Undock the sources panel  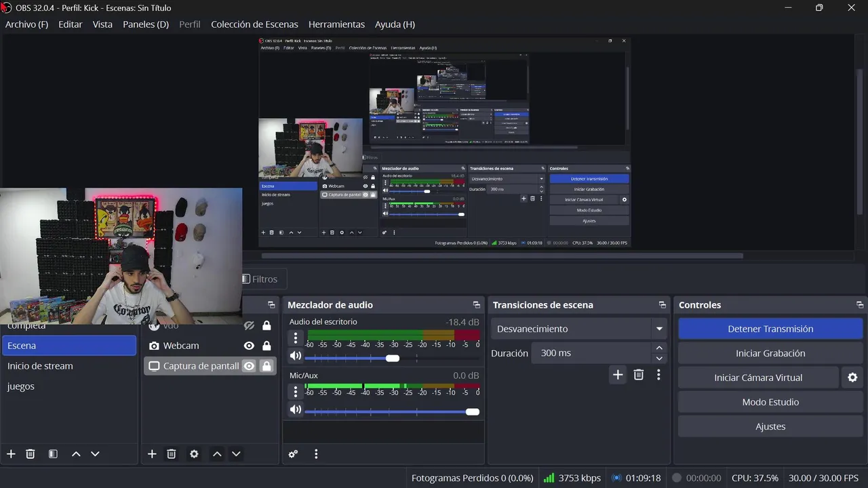(x=271, y=305)
